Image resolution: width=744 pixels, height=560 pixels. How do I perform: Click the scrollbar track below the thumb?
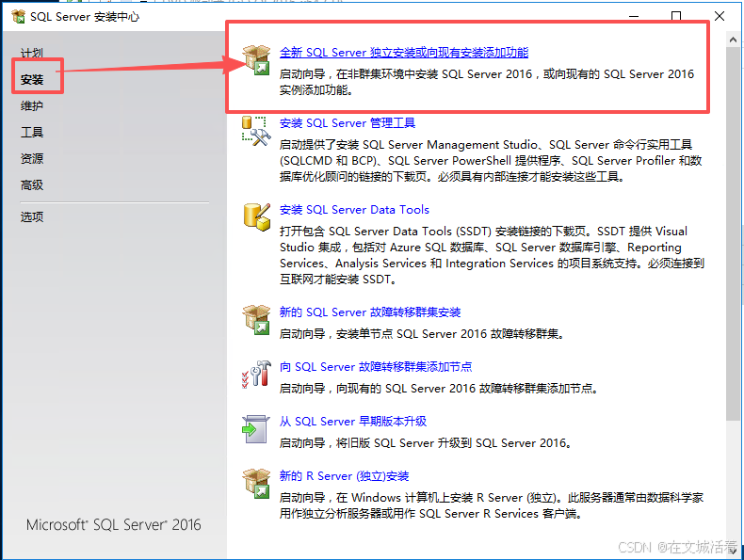733,481
